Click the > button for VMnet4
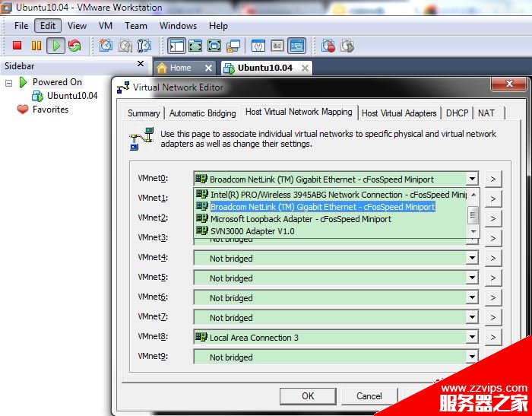532x416 pixels. click(493, 259)
